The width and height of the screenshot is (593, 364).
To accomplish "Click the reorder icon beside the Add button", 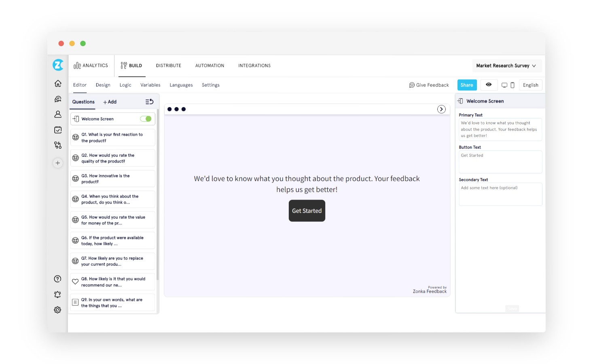I will [149, 102].
